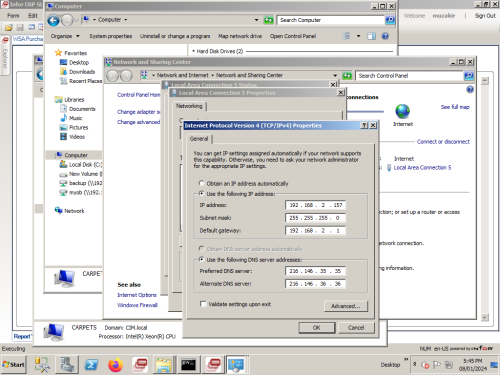
Task: Click Sign Out in Infor ERP
Action: click(x=485, y=16)
